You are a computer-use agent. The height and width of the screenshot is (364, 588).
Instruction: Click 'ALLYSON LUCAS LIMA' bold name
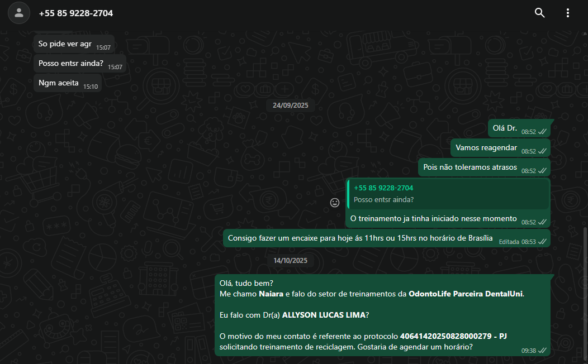click(x=324, y=315)
